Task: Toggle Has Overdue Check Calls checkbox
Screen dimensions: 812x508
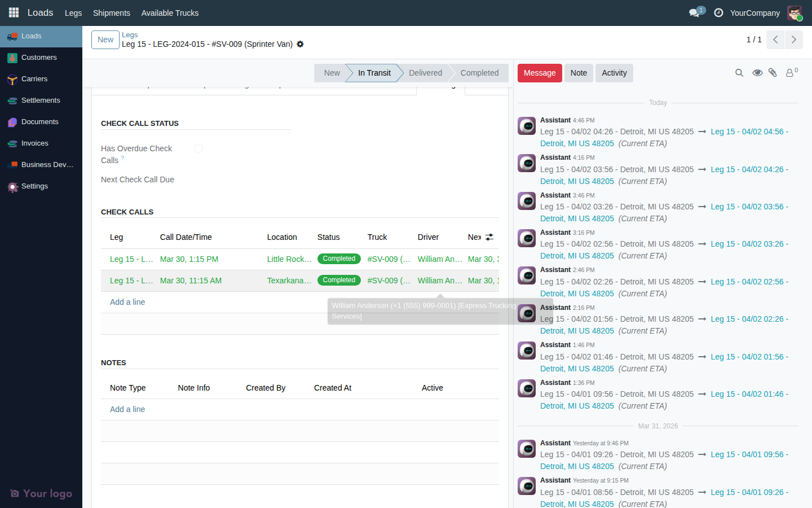Action: pyautogui.click(x=198, y=148)
